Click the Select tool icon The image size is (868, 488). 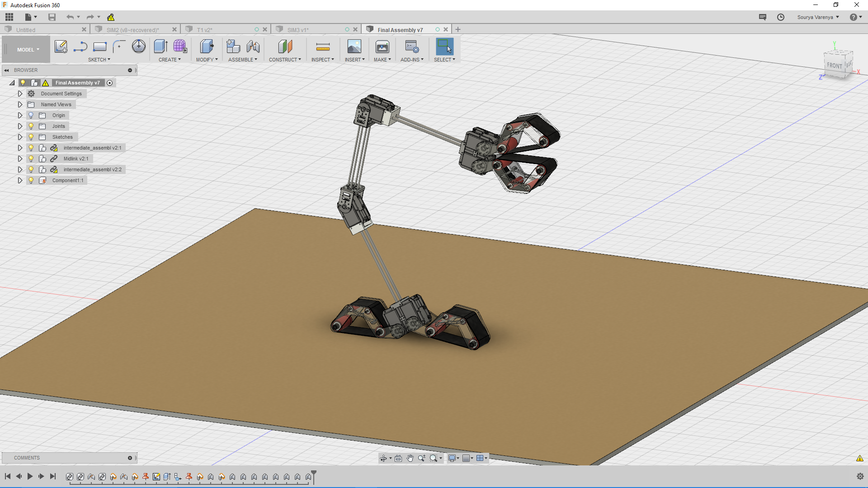444,47
